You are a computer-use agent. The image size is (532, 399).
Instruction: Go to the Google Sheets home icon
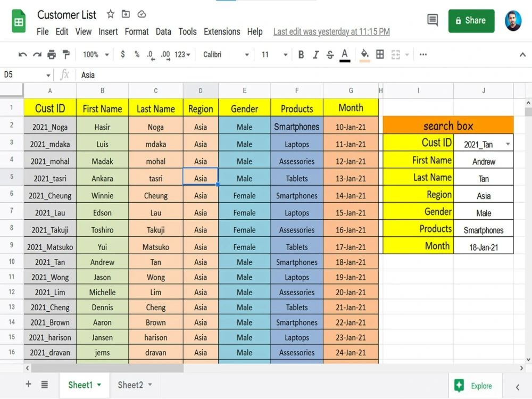pos(19,21)
